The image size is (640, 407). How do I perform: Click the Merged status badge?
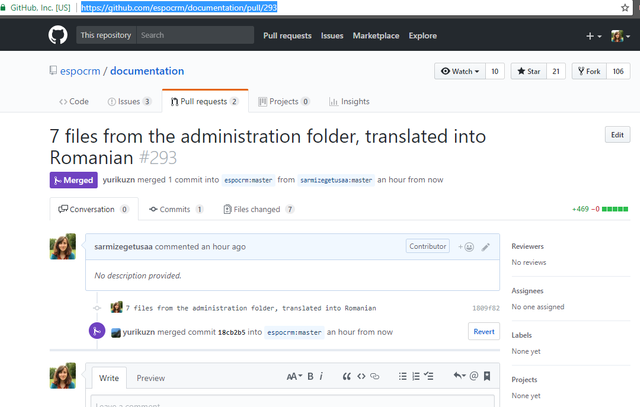73,180
